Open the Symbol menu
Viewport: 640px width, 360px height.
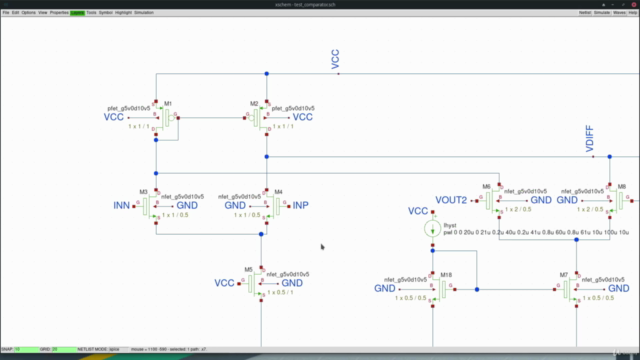[105, 13]
